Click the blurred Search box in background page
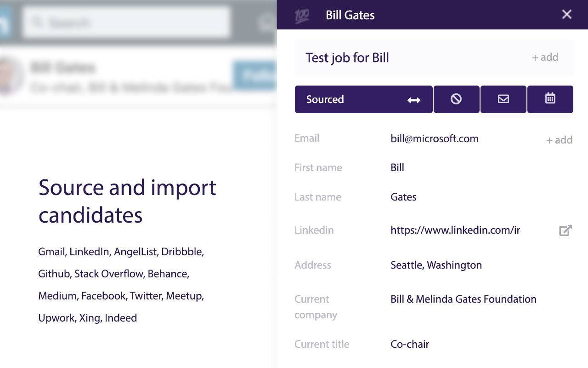Screen dimensions: 588x368 click(126, 22)
